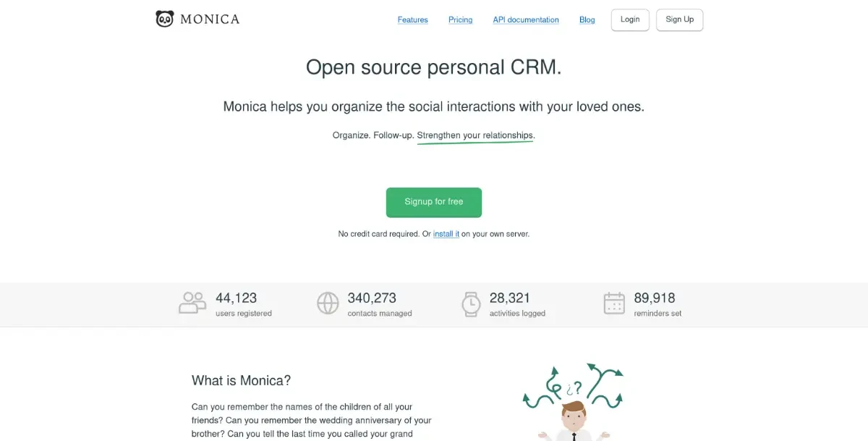This screenshot has width=868, height=441.
Task: Click the globe icon for contacts managed
Action: click(328, 303)
